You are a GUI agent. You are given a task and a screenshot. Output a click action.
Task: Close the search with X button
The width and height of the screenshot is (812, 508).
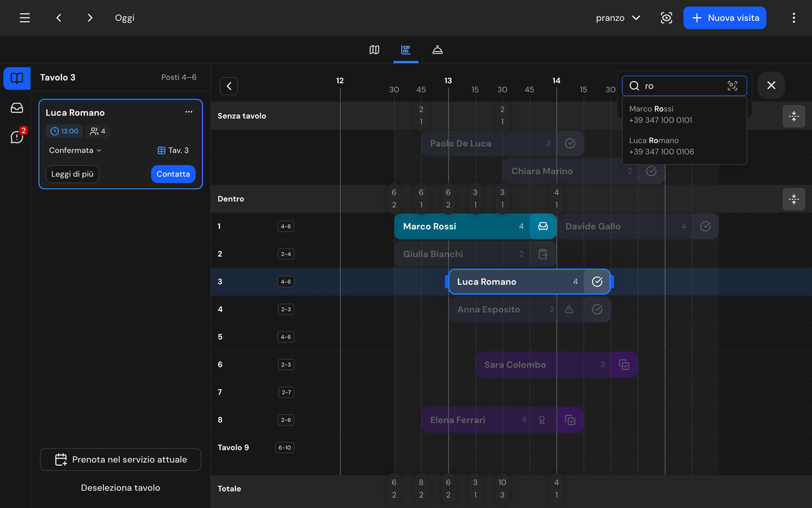pyautogui.click(x=771, y=85)
